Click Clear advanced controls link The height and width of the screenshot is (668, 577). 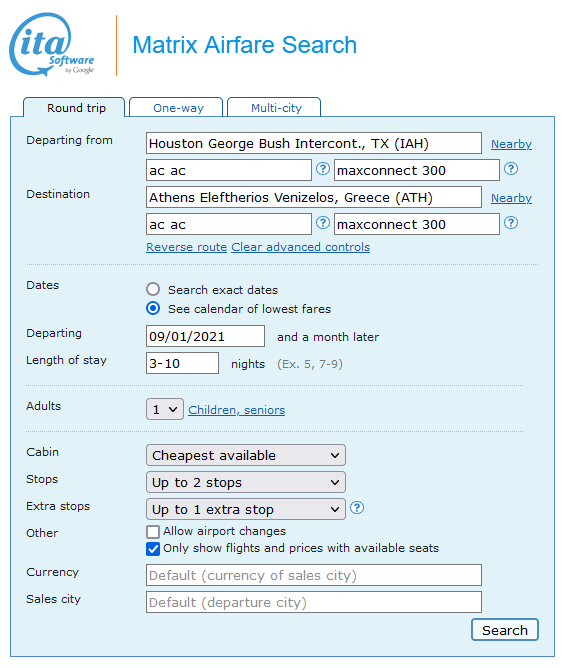pos(300,247)
